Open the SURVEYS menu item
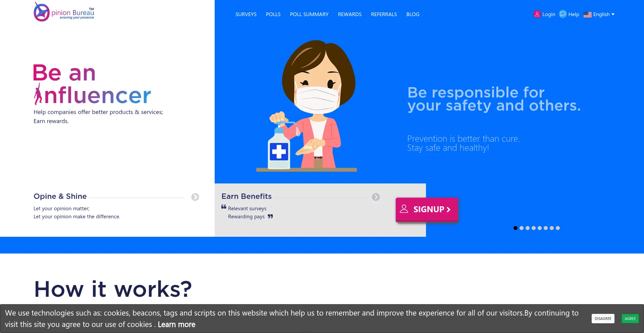 pyautogui.click(x=246, y=14)
